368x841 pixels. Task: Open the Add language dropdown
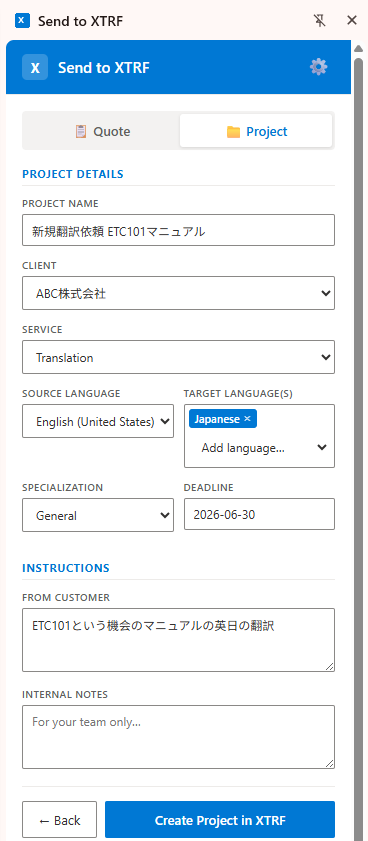coord(260,448)
